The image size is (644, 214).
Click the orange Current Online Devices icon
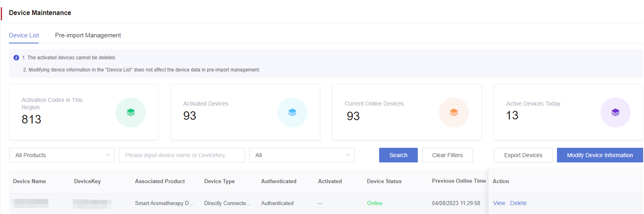click(454, 112)
